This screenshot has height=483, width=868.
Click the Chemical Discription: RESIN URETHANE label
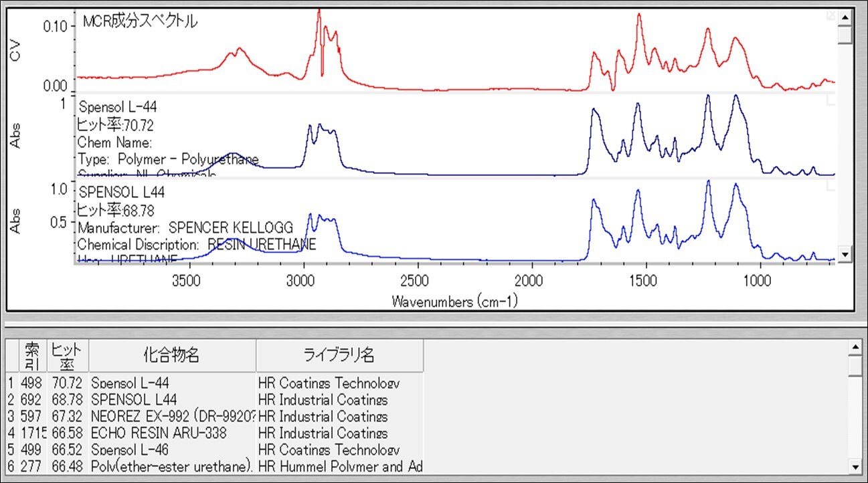tap(197, 244)
